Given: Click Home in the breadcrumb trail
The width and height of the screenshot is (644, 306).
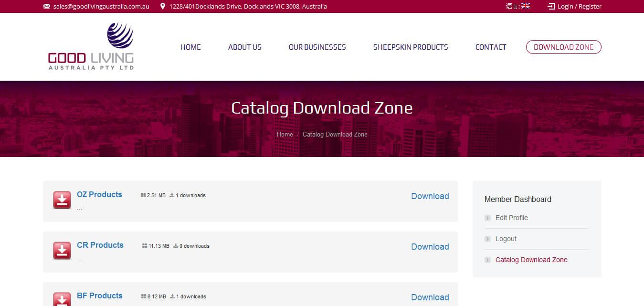Looking at the screenshot, I should (285, 134).
